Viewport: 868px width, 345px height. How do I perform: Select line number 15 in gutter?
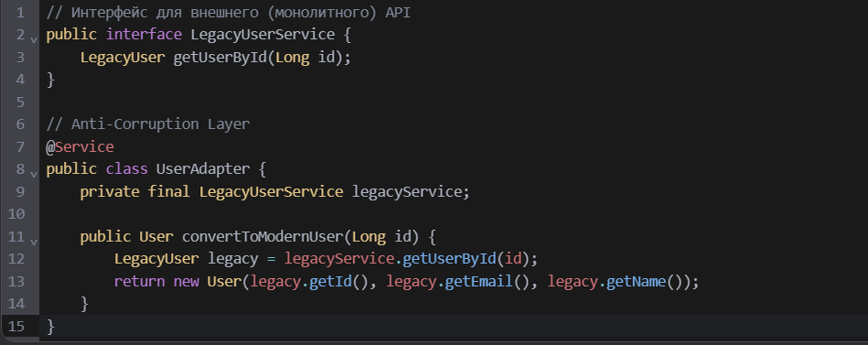pyautogui.click(x=16, y=326)
